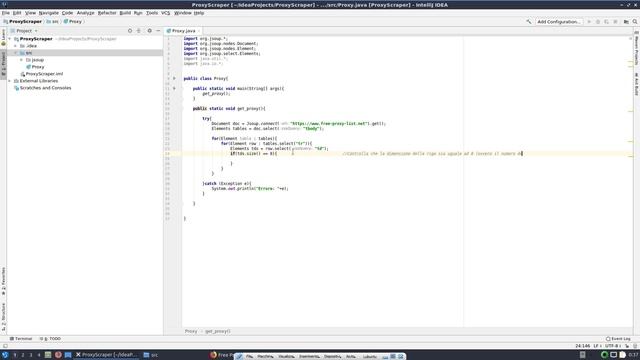The width and height of the screenshot is (640, 360).
Task: Close the Proxy.java editor tab
Action: tap(199, 31)
